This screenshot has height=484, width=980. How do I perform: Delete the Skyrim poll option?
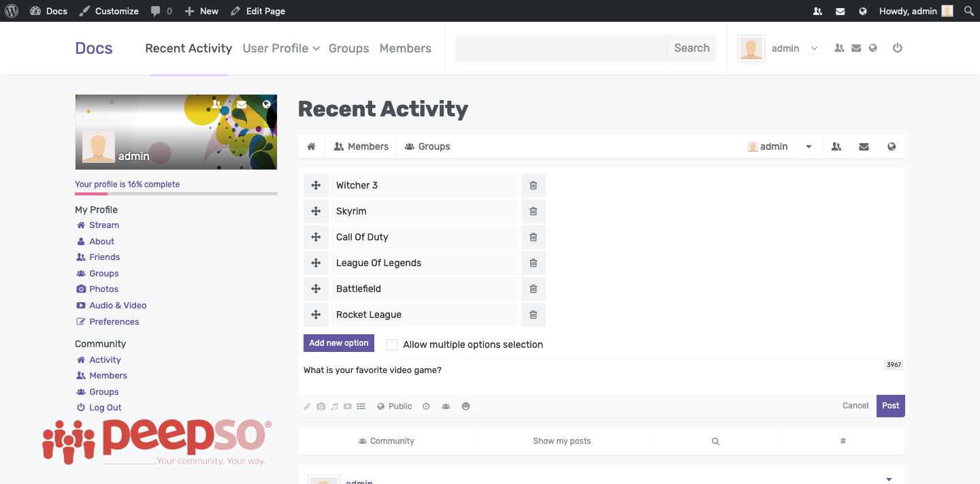(x=534, y=211)
